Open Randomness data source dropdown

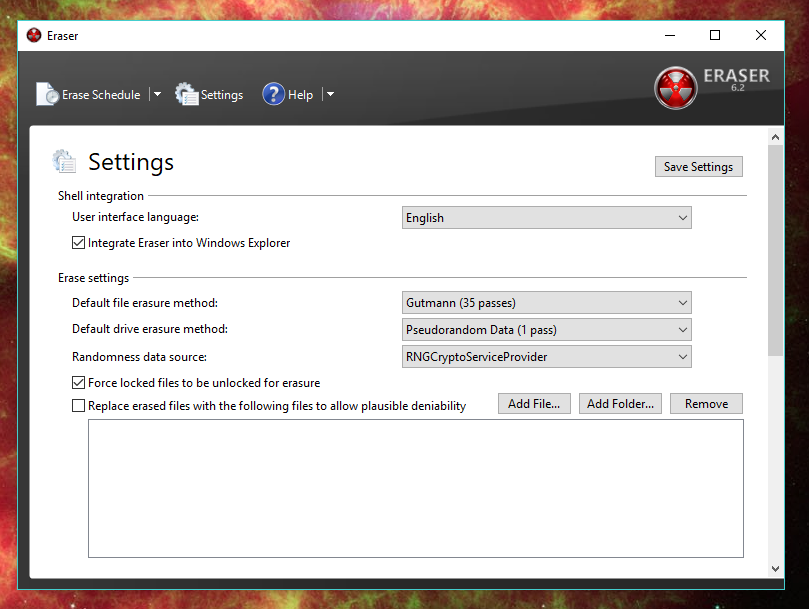click(x=546, y=357)
